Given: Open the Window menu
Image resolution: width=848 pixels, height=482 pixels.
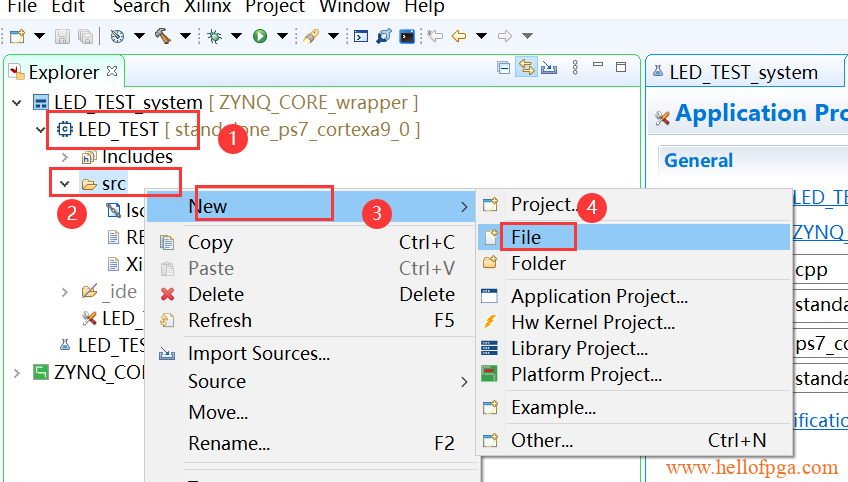Looking at the screenshot, I should point(354,6).
